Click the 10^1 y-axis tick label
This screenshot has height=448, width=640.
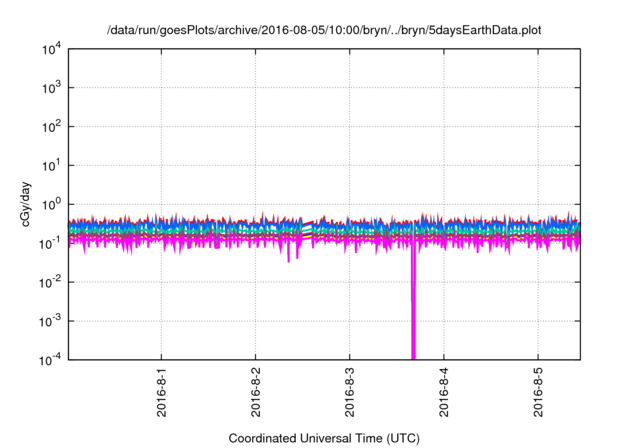tap(52, 166)
